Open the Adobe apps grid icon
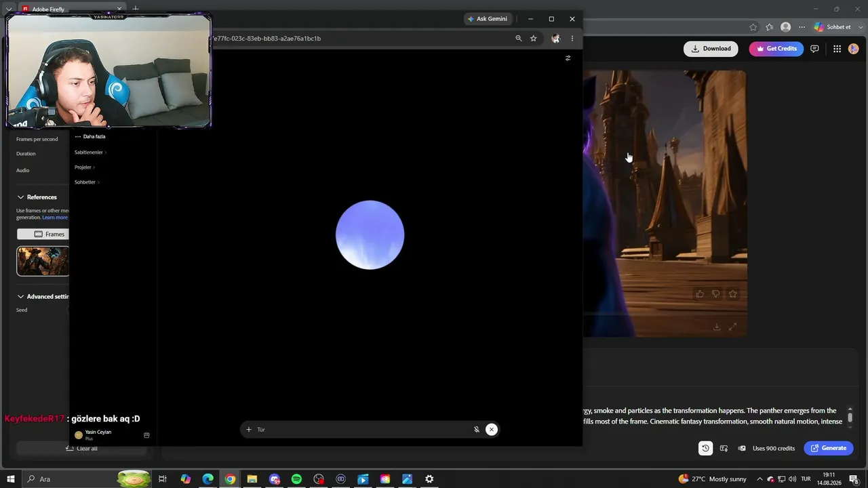 coord(837,49)
